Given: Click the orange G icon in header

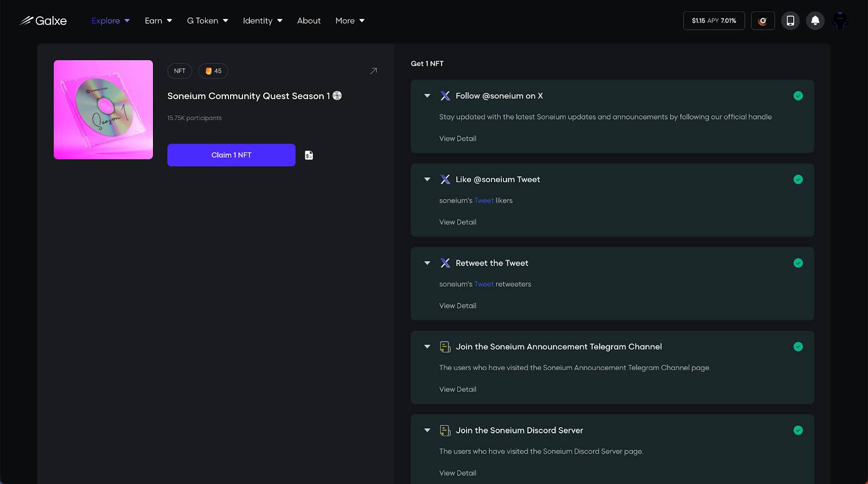Looking at the screenshot, I should tap(763, 21).
